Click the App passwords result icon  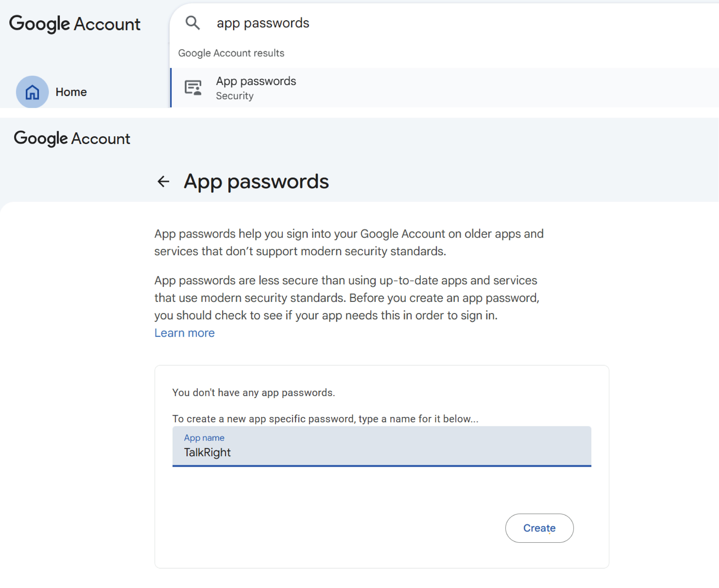193,88
